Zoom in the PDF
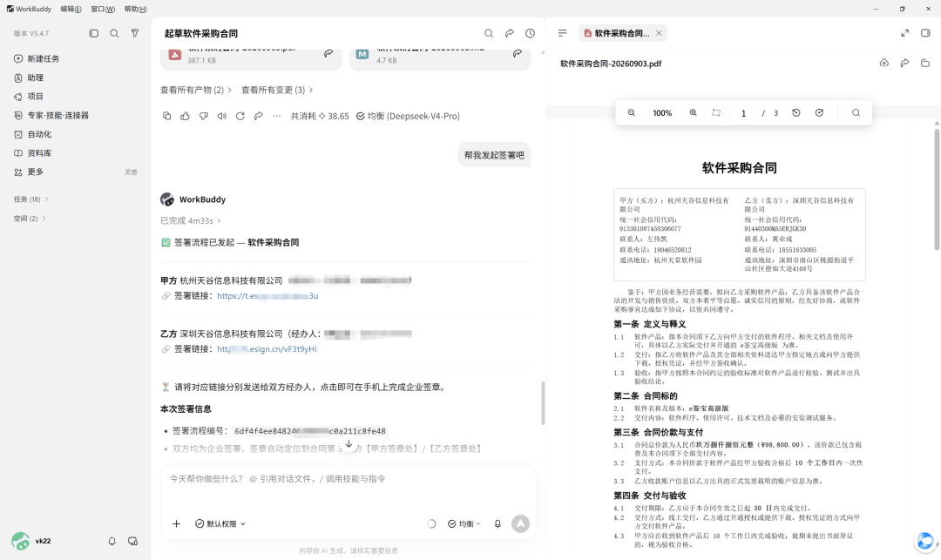Screen dimensions: 941x560 click(x=694, y=112)
